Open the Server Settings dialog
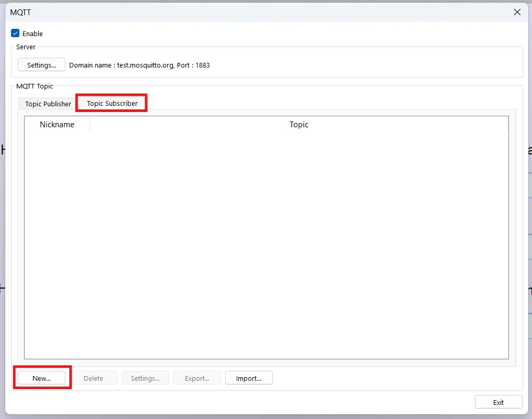This screenshot has width=532, height=419. pyautogui.click(x=41, y=64)
